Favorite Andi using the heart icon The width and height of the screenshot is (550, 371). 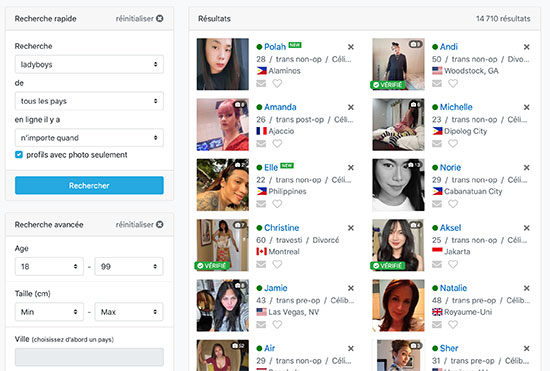[x=453, y=83]
